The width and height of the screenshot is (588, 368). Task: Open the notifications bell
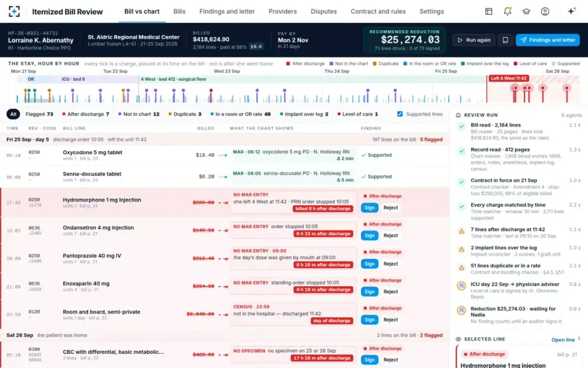point(508,11)
